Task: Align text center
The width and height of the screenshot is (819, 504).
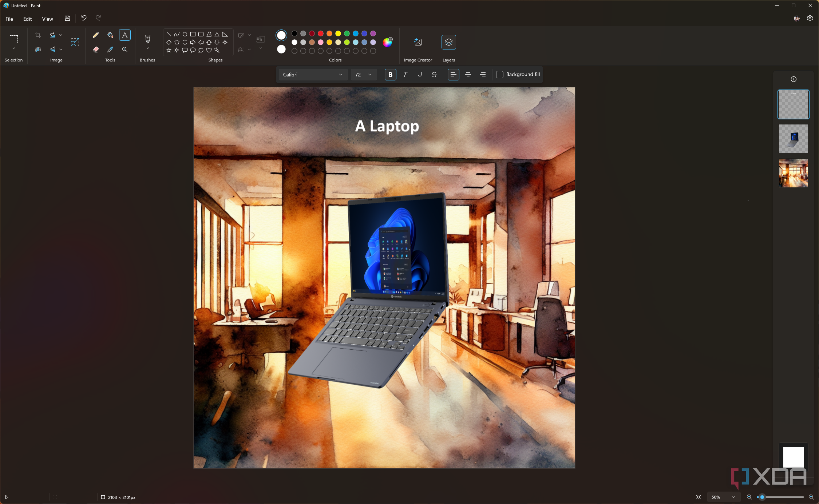Action: coord(468,75)
